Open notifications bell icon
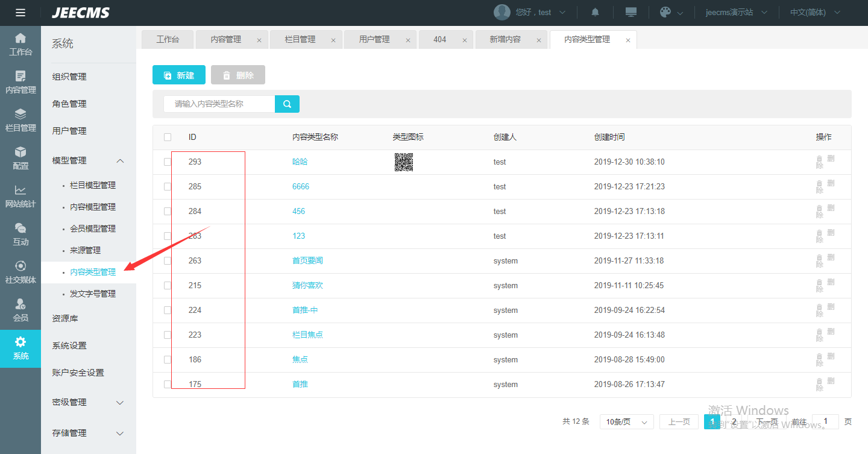 (595, 13)
